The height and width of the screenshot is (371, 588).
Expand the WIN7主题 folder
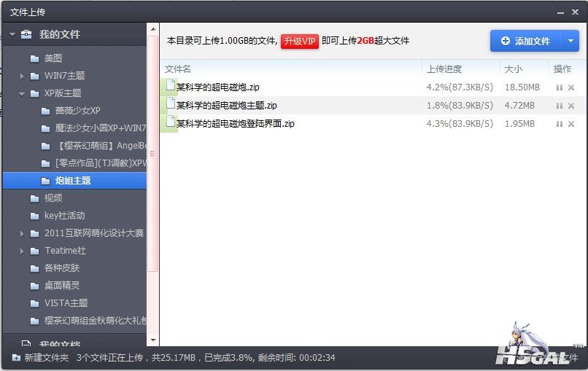tap(22, 76)
